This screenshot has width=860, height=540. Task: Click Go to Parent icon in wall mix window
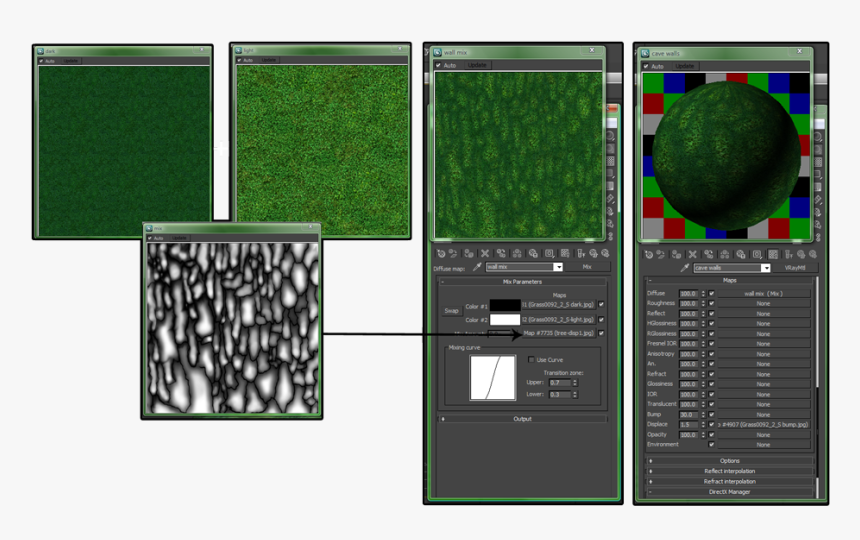click(x=593, y=253)
